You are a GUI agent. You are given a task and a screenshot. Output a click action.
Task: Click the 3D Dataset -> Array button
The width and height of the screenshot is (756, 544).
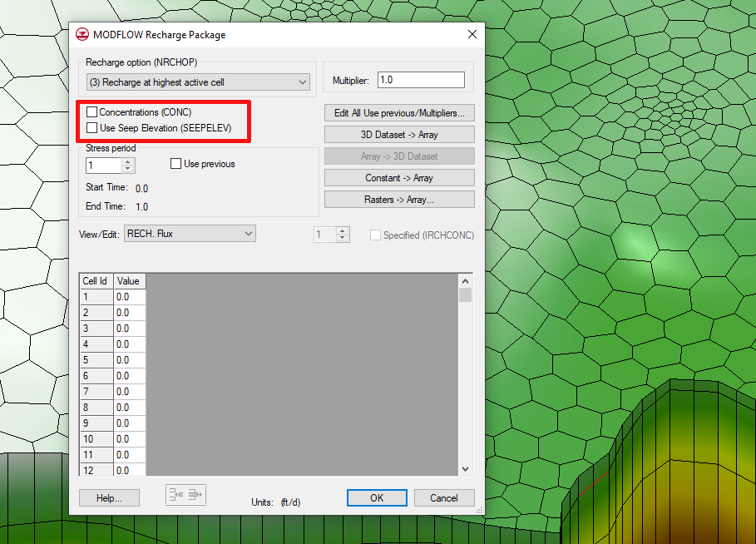(x=398, y=134)
